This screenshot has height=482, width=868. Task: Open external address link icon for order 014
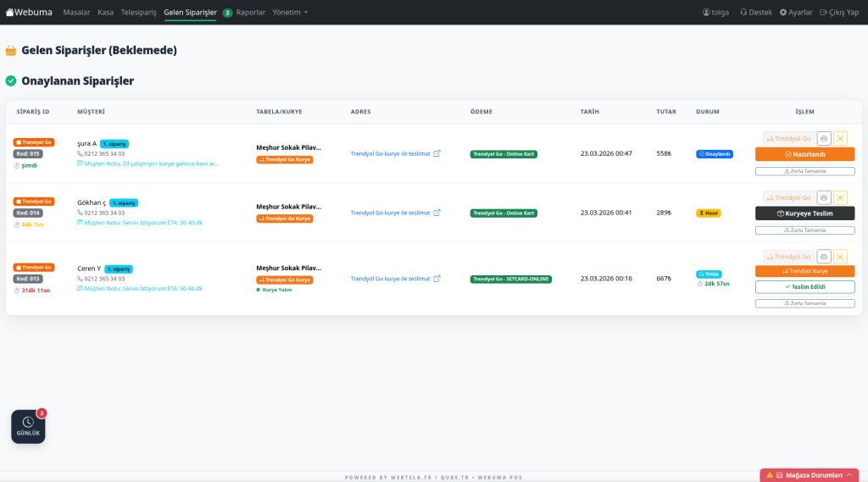tap(437, 213)
